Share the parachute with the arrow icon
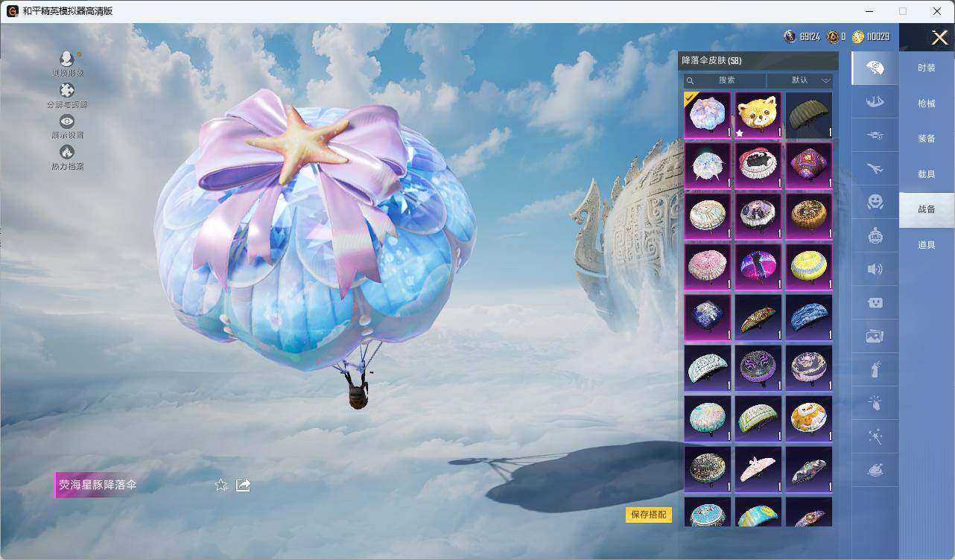Viewport: 955px width, 560px height. point(243,485)
